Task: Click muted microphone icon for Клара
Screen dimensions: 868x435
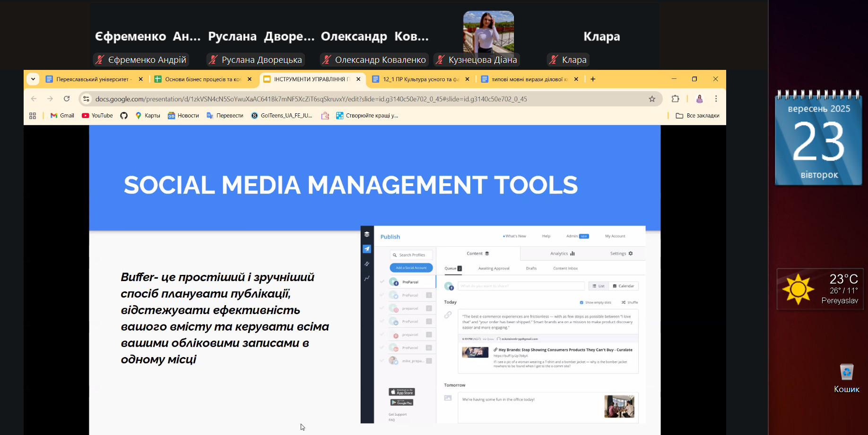Action: pyautogui.click(x=553, y=60)
